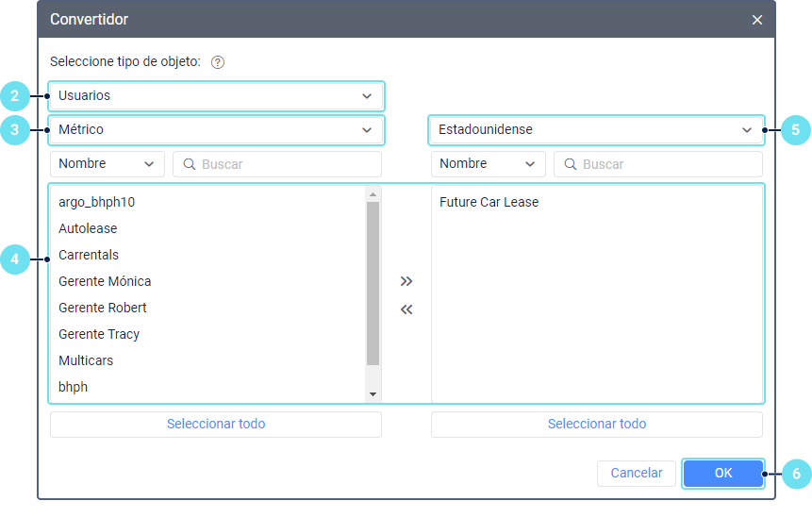Click the right search magnifier icon
The height and width of the screenshot is (518, 812).
tap(570, 164)
